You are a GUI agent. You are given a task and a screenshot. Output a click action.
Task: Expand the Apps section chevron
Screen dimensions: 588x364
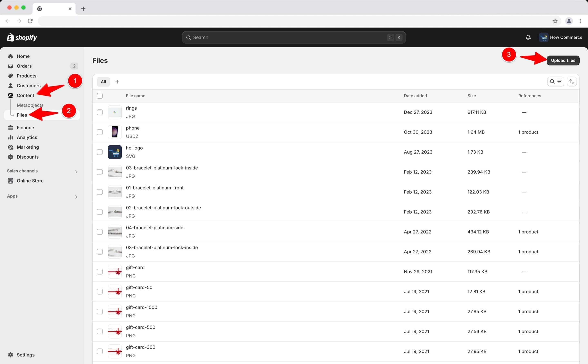click(x=76, y=197)
